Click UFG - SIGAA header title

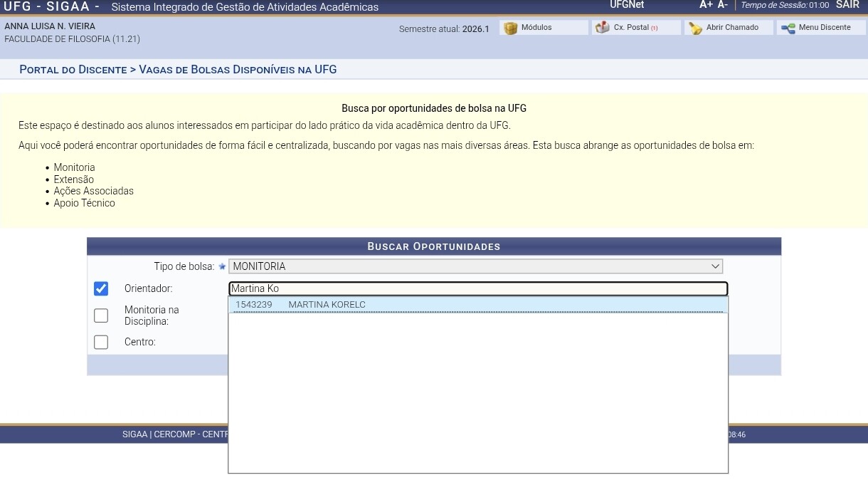coord(51,6)
